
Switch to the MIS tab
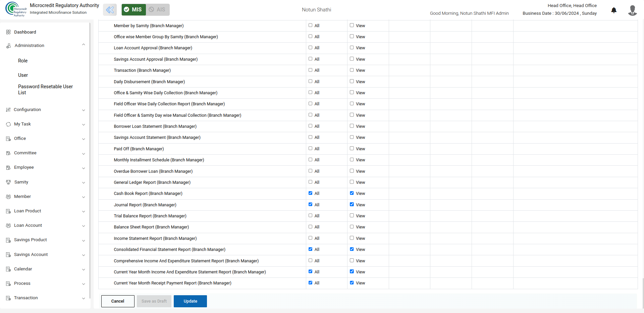[x=133, y=10]
